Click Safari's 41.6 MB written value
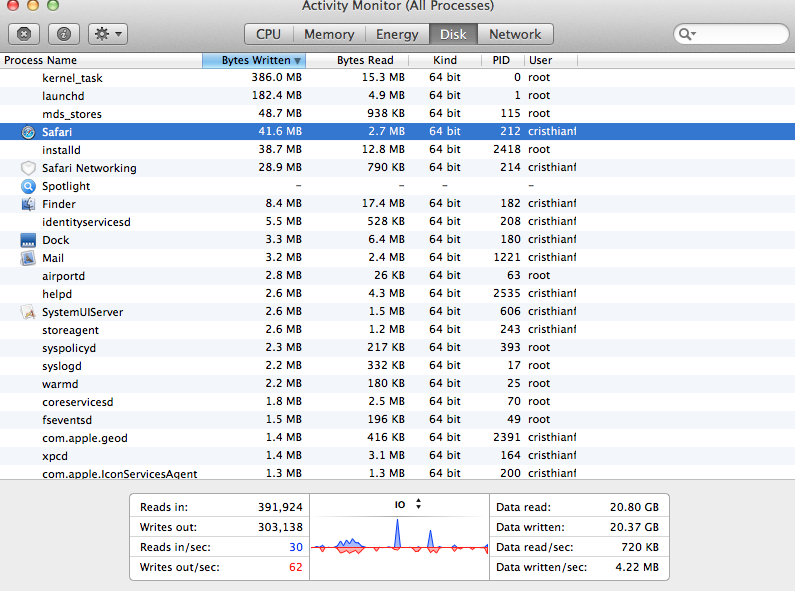The height and width of the screenshot is (591, 795). (280, 131)
